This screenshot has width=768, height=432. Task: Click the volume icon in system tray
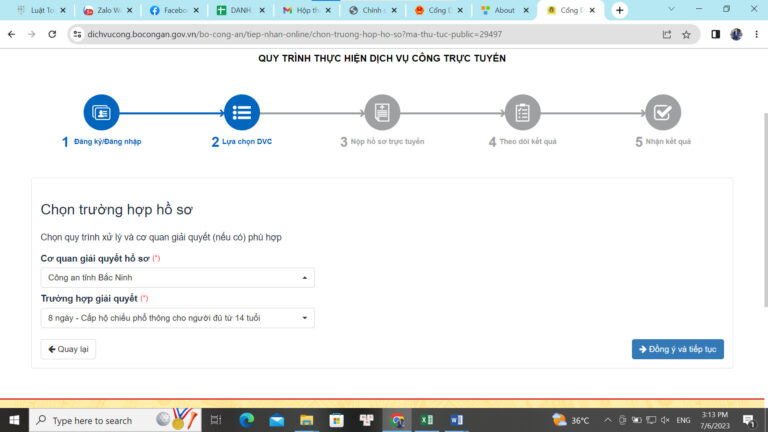665,420
